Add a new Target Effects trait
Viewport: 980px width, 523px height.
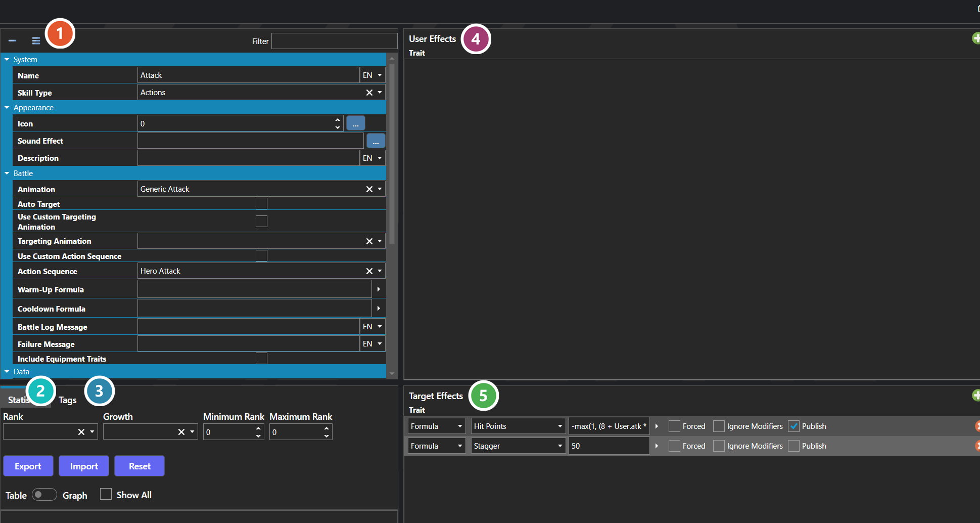point(976,395)
